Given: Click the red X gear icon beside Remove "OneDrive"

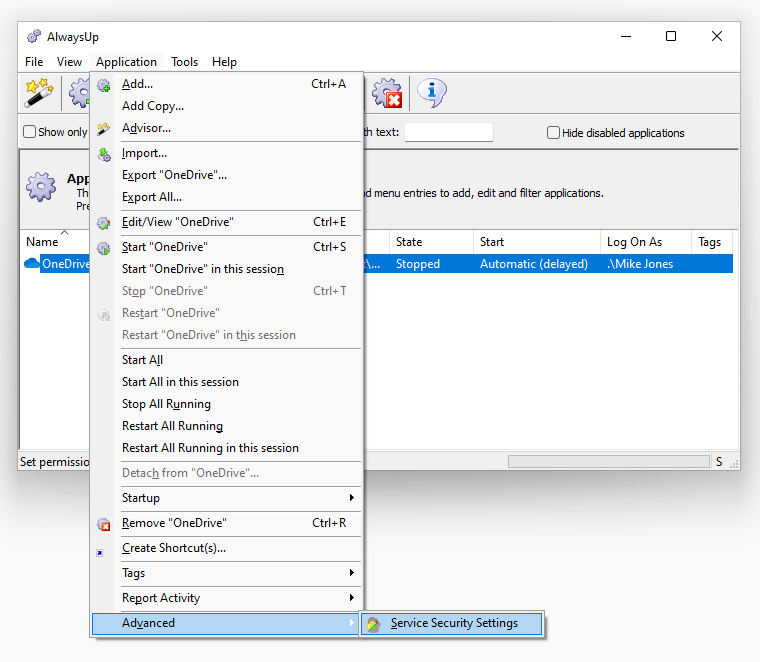Looking at the screenshot, I should coord(104,524).
